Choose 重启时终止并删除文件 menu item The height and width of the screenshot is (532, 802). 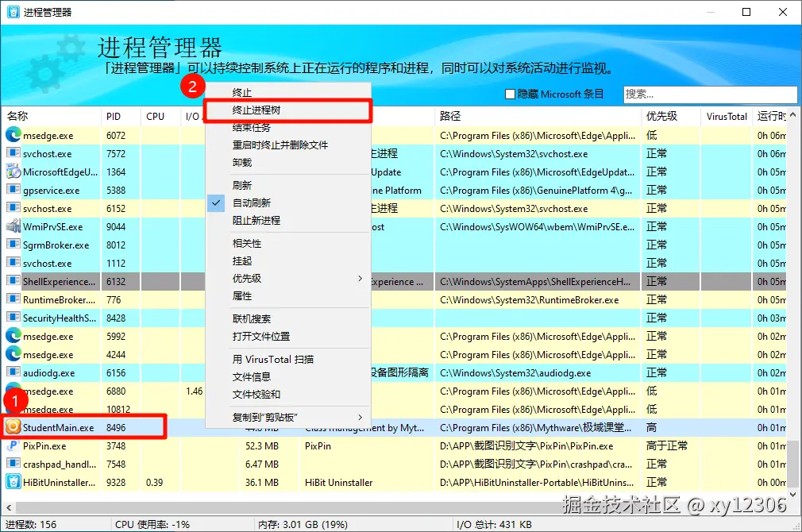tap(288, 145)
